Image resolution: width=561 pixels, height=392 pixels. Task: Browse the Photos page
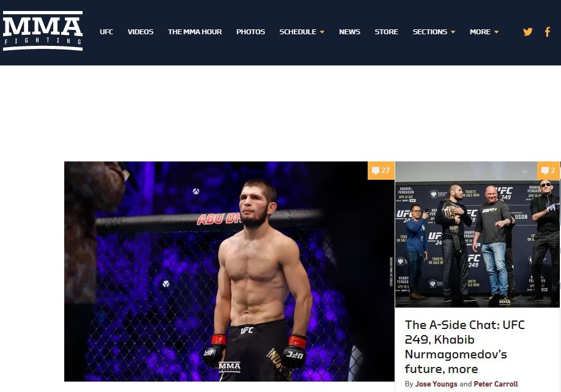click(x=250, y=32)
